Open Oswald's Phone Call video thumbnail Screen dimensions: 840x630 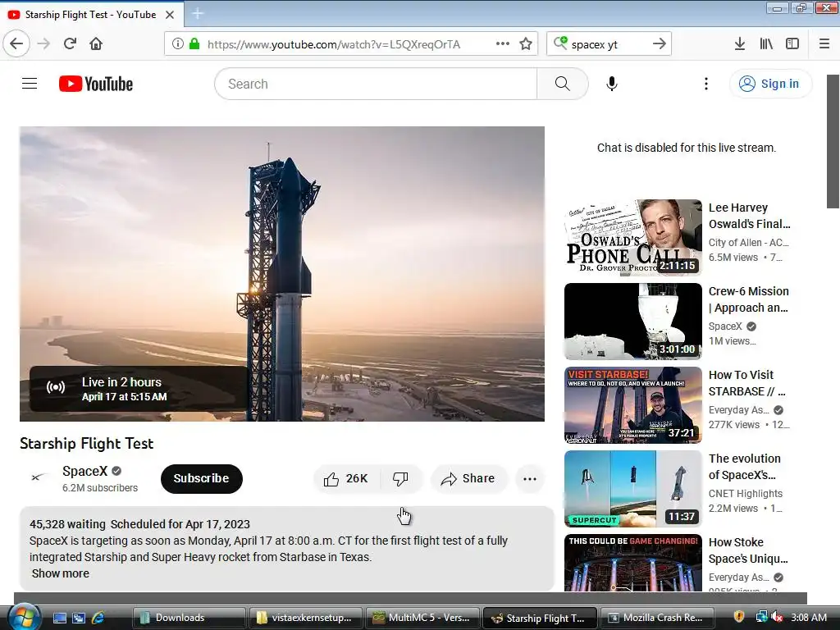pyautogui.click(x=632, y=237)
